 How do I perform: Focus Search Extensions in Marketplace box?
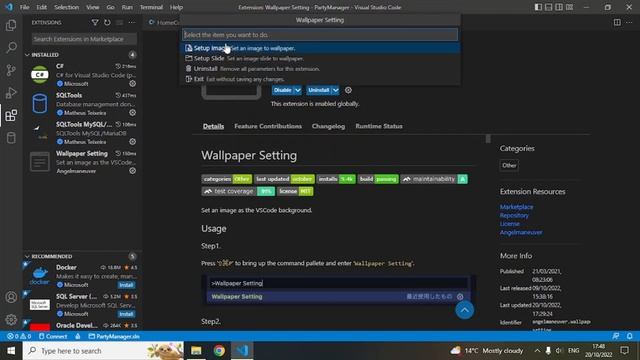84,39
